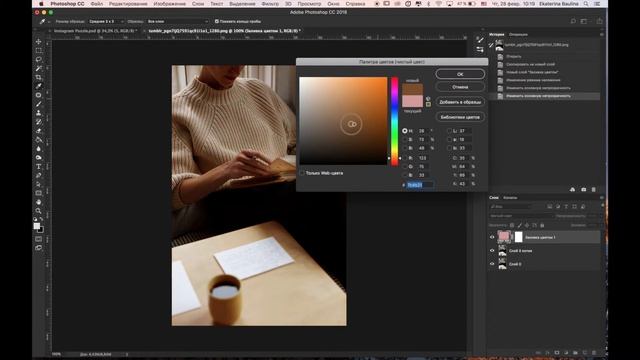Create new snapshot camera icon

click(x=583, y=190)
